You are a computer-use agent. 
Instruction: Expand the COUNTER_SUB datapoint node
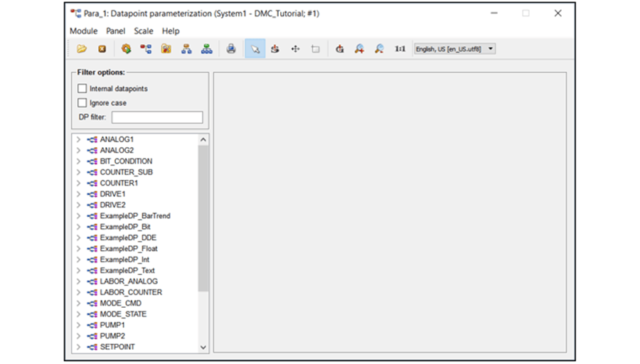pos(78,172)
